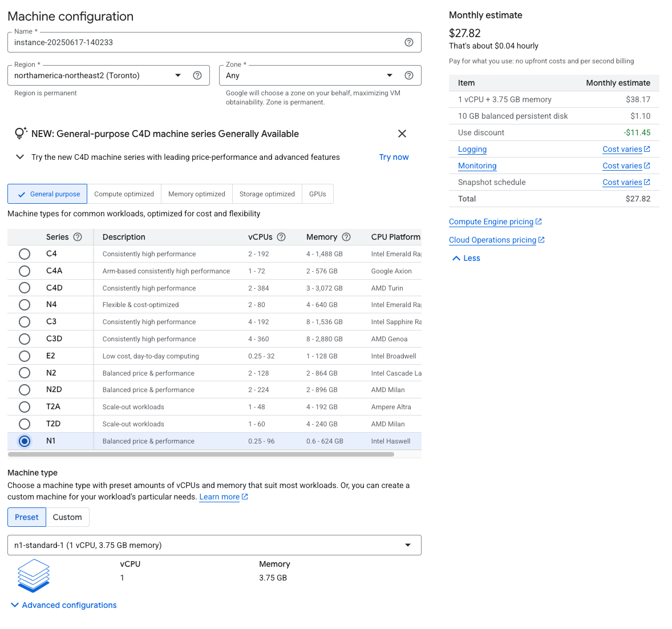Switch to the GPUs tab
Screen dimensions: 672x629
(318, 194)
